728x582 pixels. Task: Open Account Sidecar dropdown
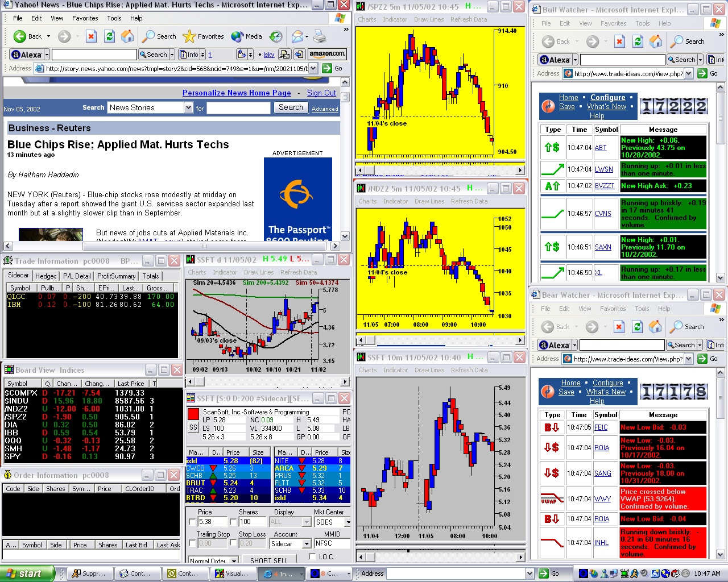pyautogui.click(x=307, y=544)
